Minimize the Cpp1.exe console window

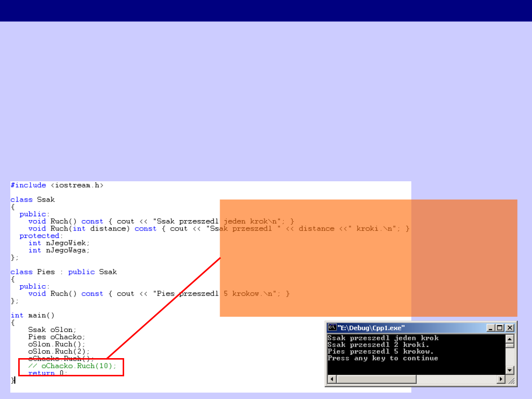[x=490, y=328]
